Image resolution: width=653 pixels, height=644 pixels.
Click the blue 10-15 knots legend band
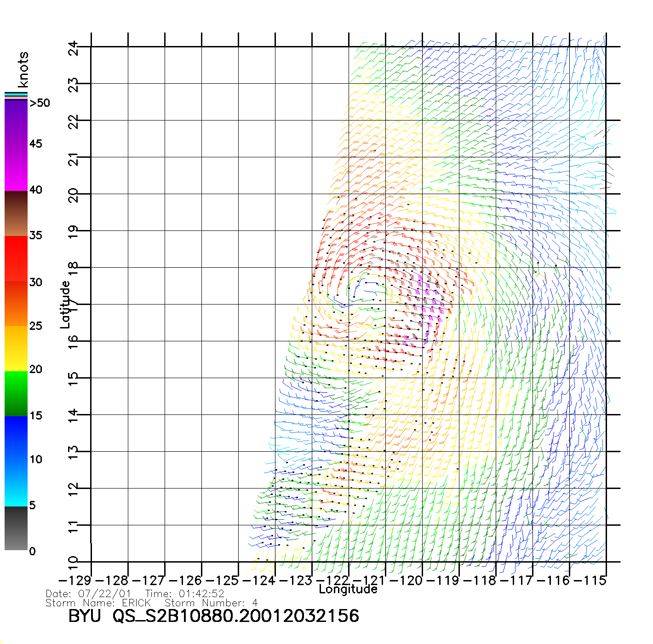click(16, 439)
